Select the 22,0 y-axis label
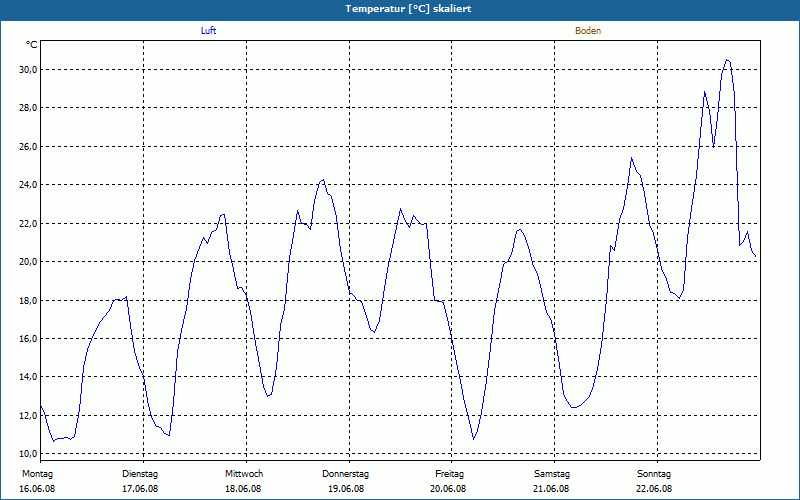 pyautogui.click(x=28, y=223)
